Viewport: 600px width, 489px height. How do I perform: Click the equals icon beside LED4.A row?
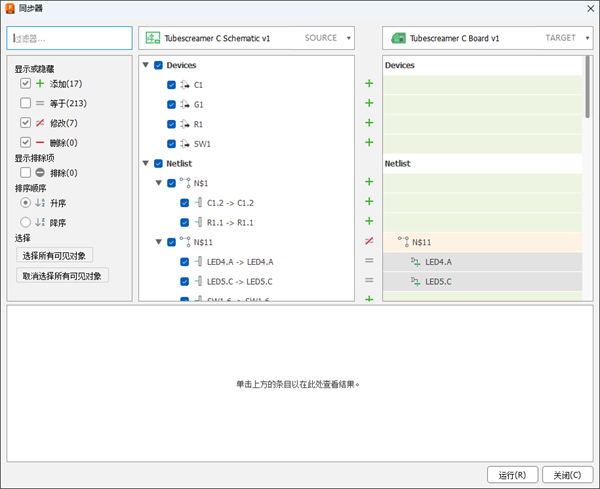tap(369, 261)
